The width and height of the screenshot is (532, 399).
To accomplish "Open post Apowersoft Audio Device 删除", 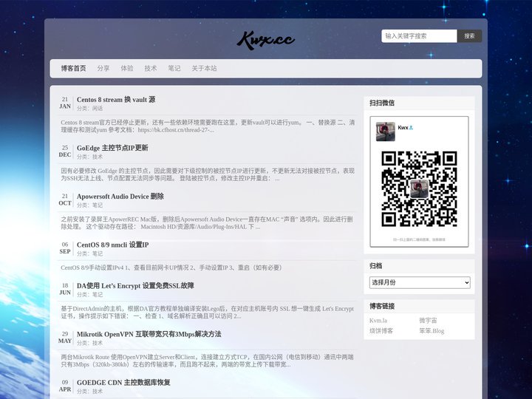I will pyautogui.click(x=120, y=197).
